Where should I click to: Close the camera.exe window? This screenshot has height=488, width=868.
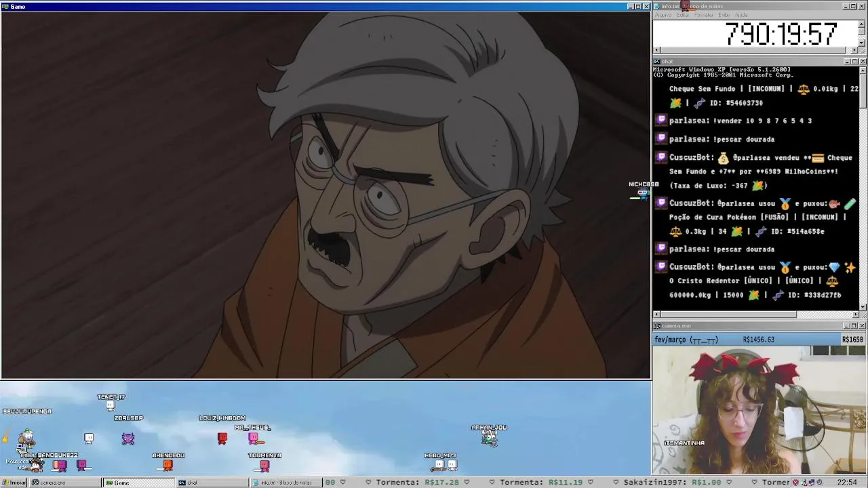863,326
